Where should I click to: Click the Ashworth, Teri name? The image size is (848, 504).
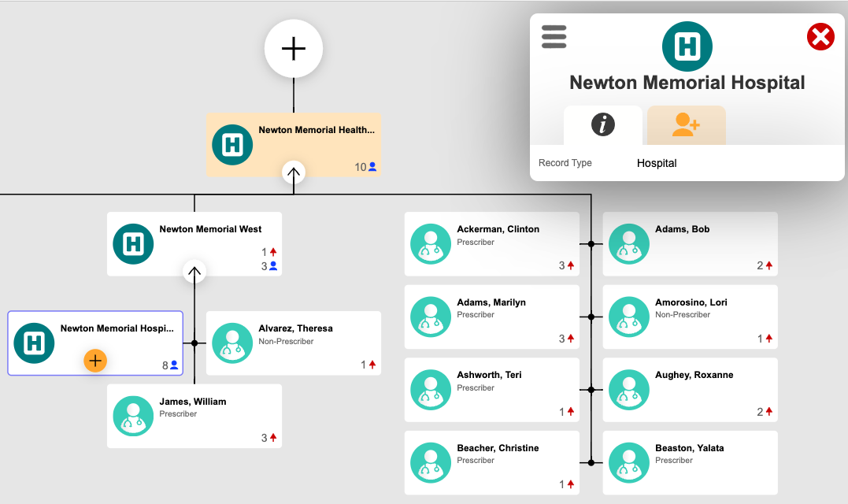coord(489,376)
